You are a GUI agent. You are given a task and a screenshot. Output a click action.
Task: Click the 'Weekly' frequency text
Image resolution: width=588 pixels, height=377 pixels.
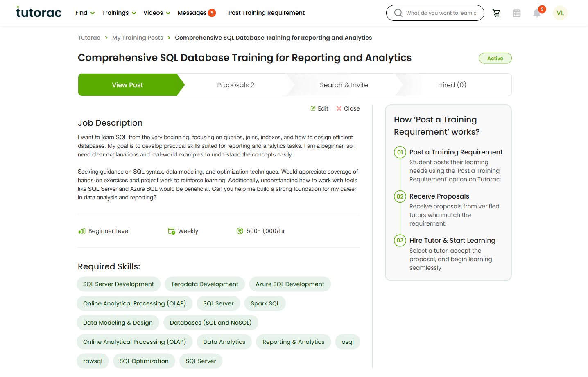188,231
